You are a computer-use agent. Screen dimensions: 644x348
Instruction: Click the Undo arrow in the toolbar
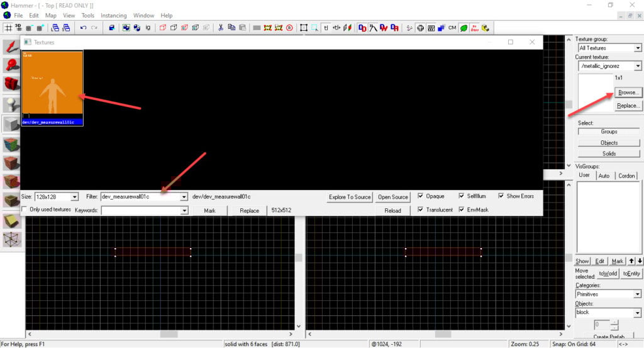click(x=83, y=28)
